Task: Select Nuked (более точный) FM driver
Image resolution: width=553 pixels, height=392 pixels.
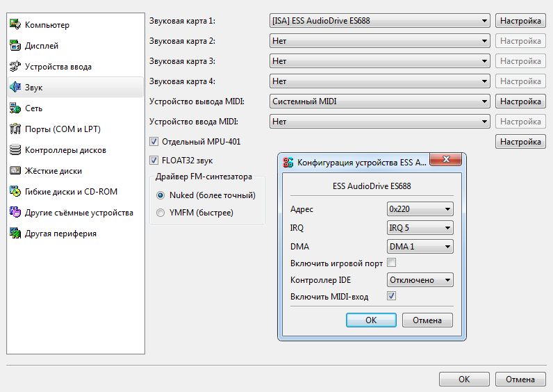Action: click(x=160, y=195)
